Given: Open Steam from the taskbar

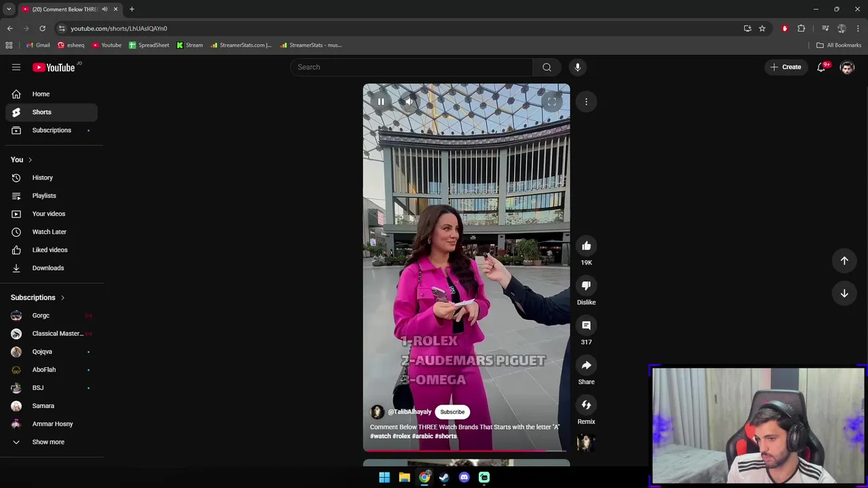Looking at the screenshot, I should pyautogui.click(x=444, y=477).
